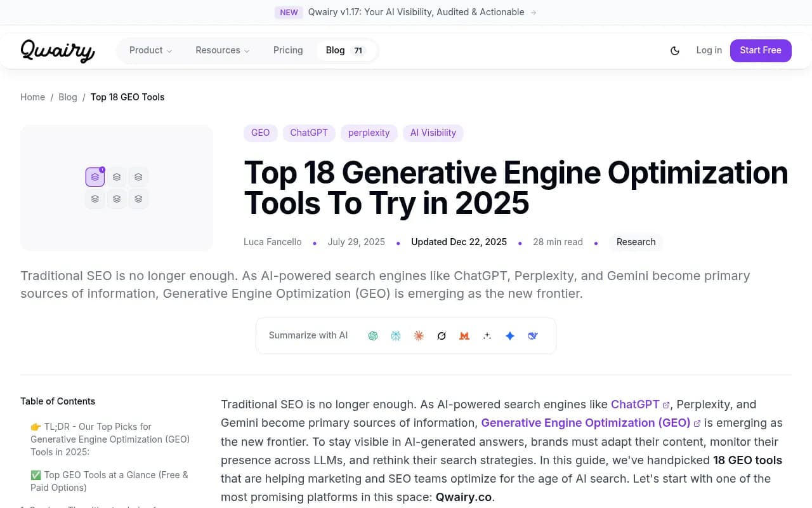Summarize with DeepSeek whale icon
Screen dimensions: 812x508
(533, 336)
